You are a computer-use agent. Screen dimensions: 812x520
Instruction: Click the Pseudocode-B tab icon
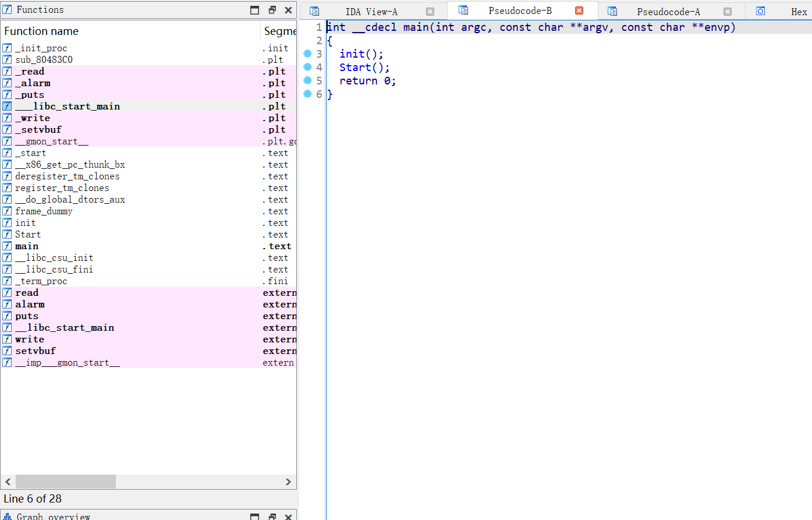point(463,10)
